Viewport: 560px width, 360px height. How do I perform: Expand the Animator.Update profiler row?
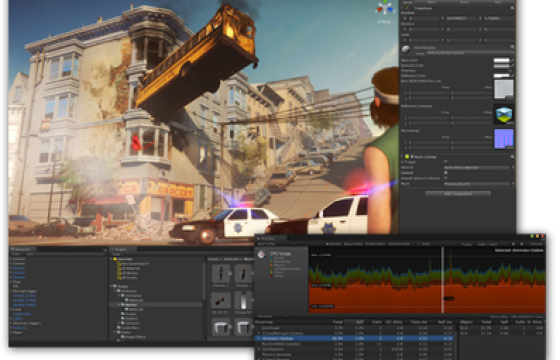pyautogui.click(x=259, y=338)
